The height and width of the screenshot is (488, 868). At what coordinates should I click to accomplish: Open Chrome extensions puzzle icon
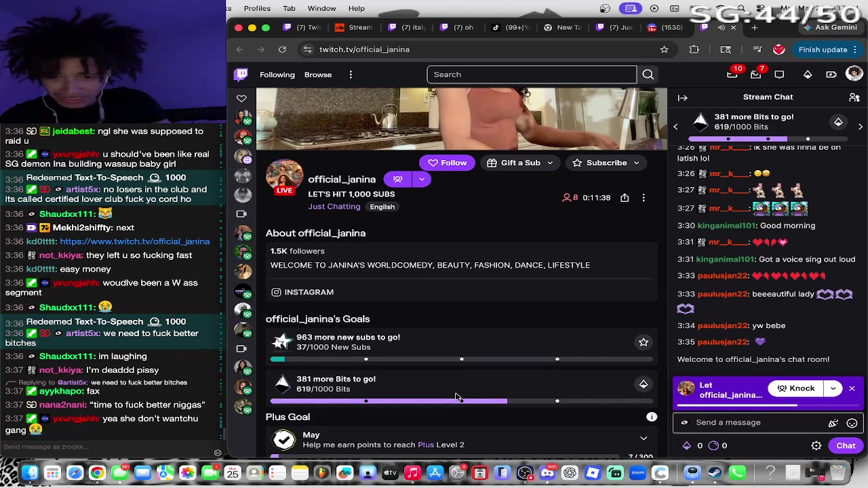694,49
